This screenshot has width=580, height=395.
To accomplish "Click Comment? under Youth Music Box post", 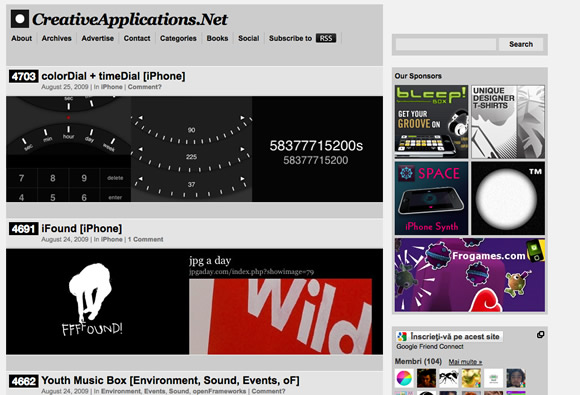I will pos(268,391).
